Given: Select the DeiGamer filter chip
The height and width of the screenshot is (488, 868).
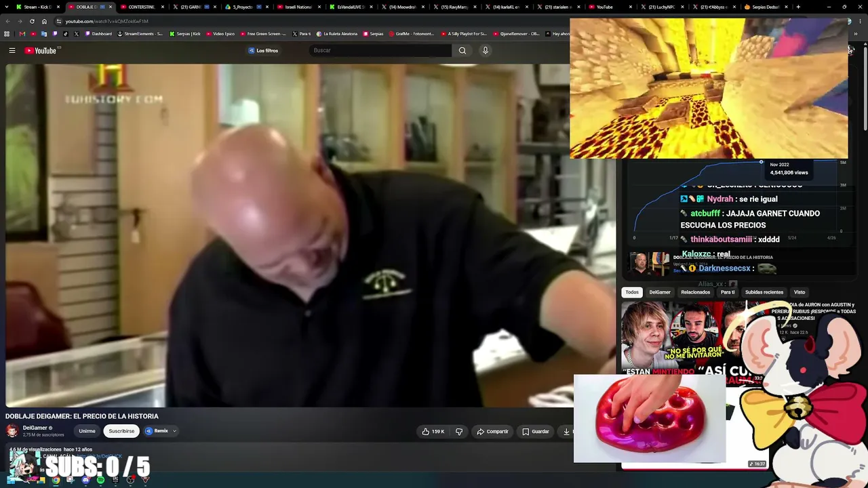Looking at the screenshot, I should [660, 292].
